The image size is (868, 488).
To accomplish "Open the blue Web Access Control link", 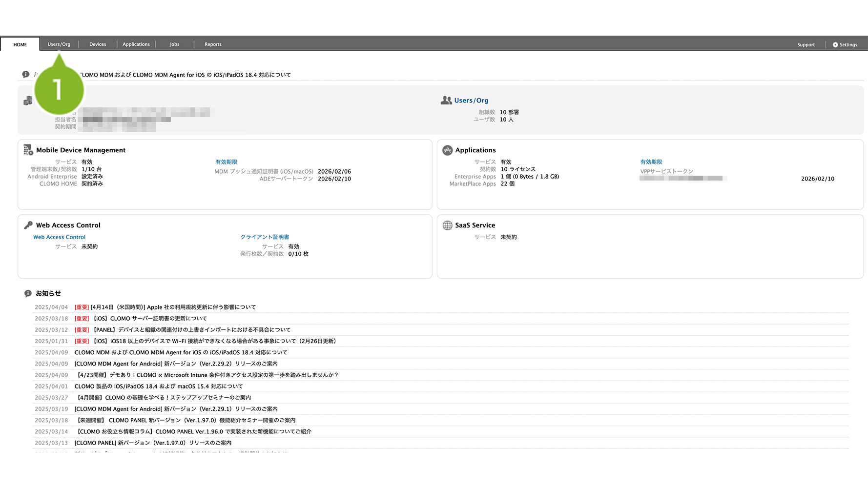I will pos(59,237).
